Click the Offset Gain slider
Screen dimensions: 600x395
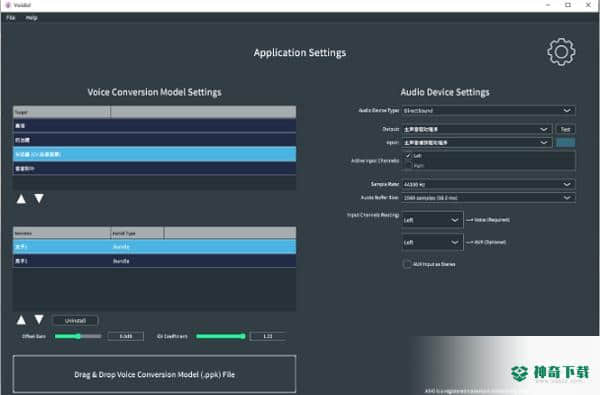pos(78,336)
